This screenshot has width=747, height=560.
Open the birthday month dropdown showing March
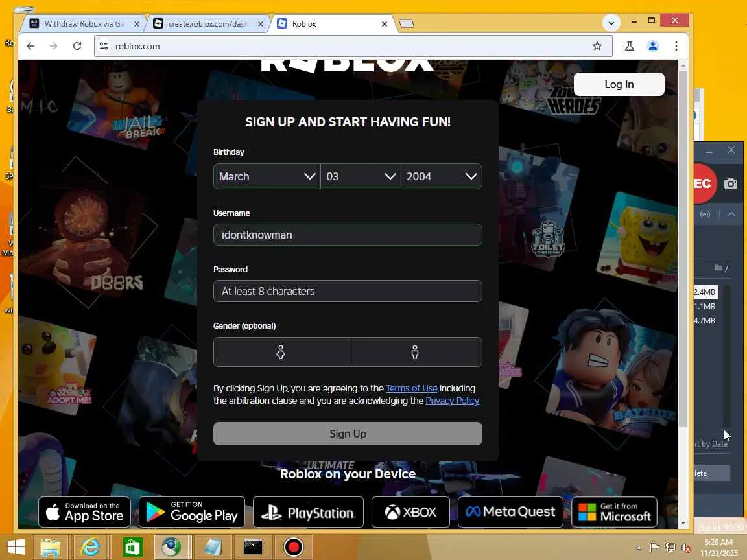point(267,176)
